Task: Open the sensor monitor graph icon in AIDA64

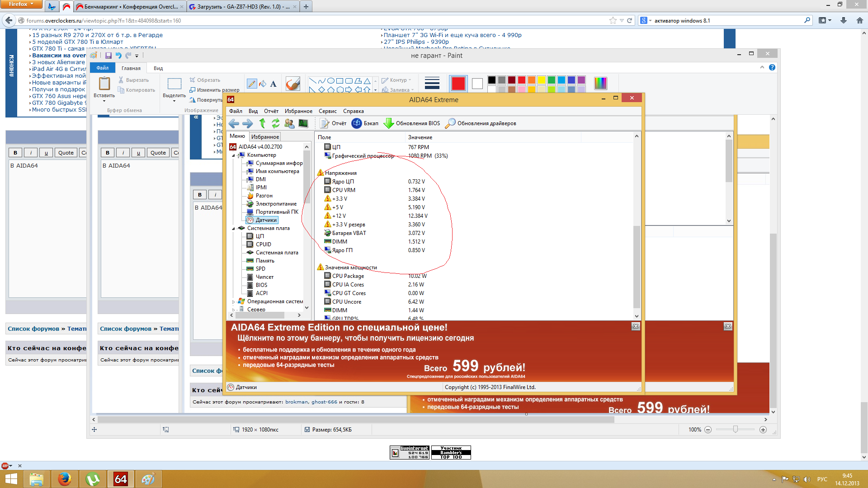Action: [x=303, y=123]
